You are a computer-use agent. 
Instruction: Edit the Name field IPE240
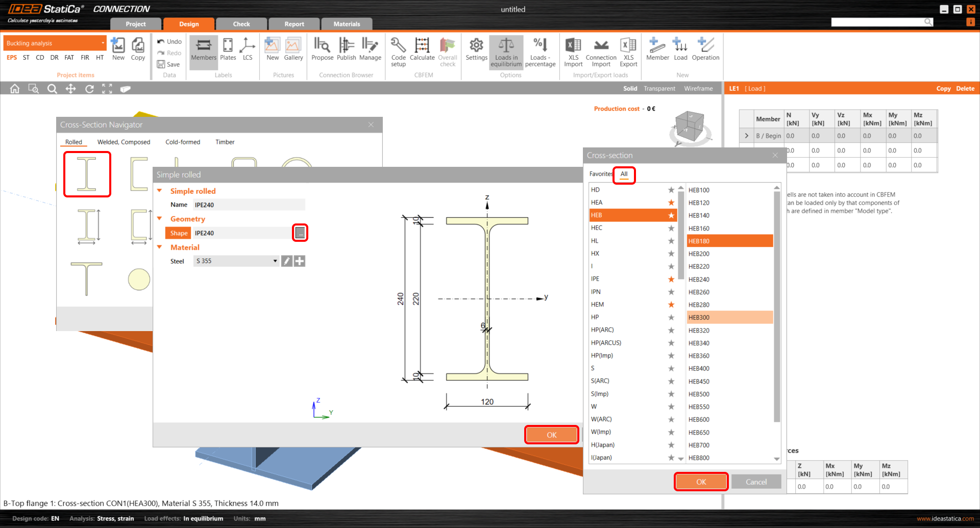tap(249, 205)
